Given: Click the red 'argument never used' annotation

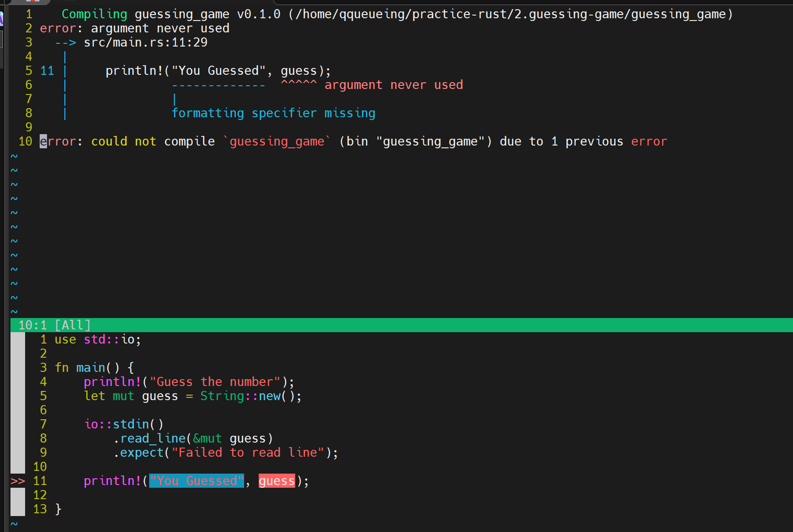Looking at the screenshot, I should point(393,85).
